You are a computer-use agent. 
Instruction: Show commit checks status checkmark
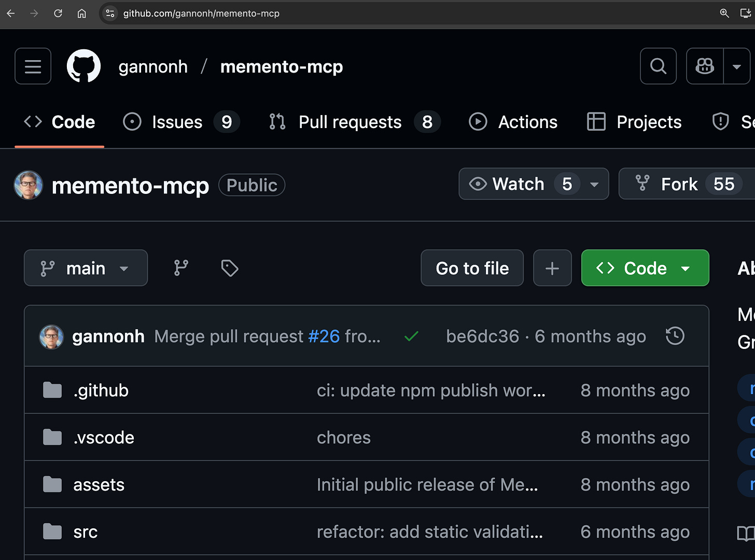411,337
